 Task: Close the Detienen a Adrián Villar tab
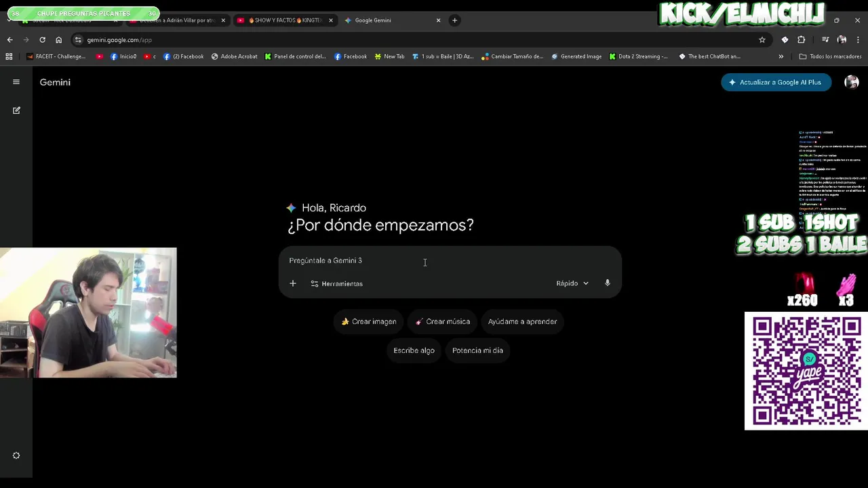click(223, 20)
